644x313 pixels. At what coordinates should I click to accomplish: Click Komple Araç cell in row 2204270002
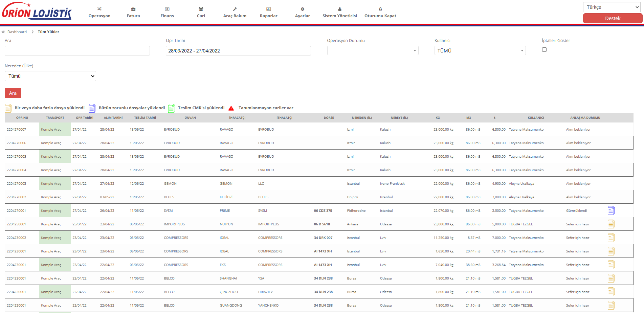coord(51,197)
